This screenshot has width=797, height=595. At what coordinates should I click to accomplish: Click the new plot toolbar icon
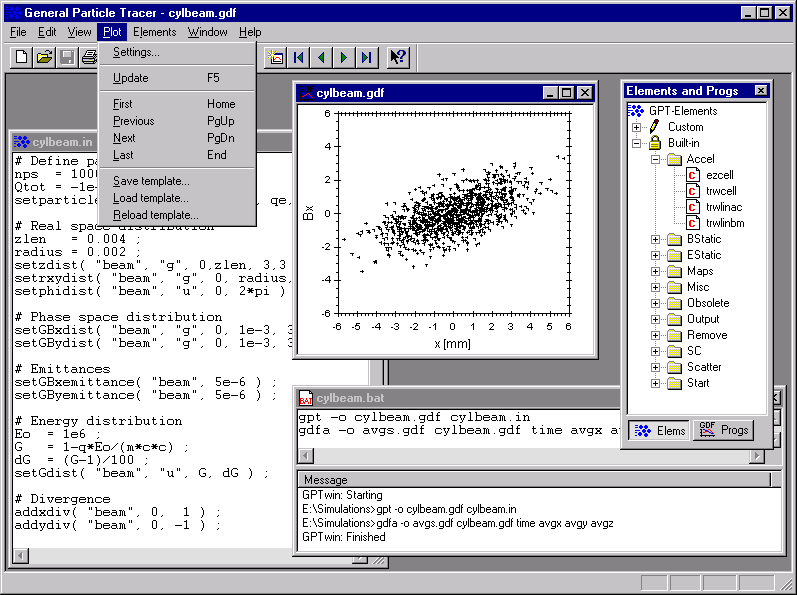point(276,57)
